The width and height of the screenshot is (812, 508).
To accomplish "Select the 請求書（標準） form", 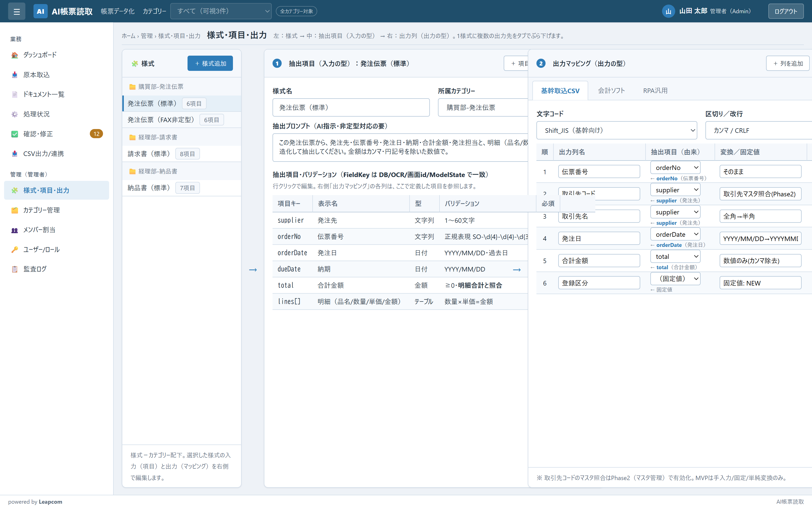I will pos(181,154).
